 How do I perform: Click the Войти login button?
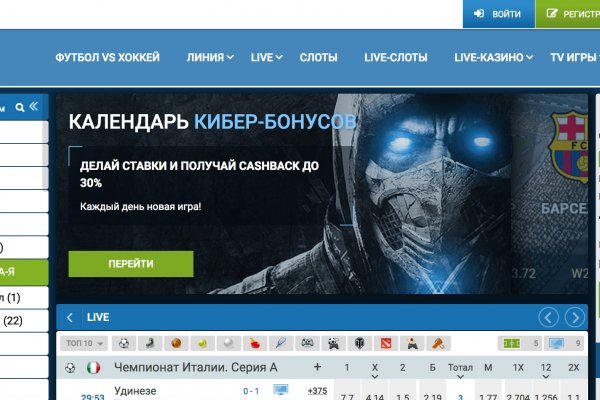tap(498, 14)
